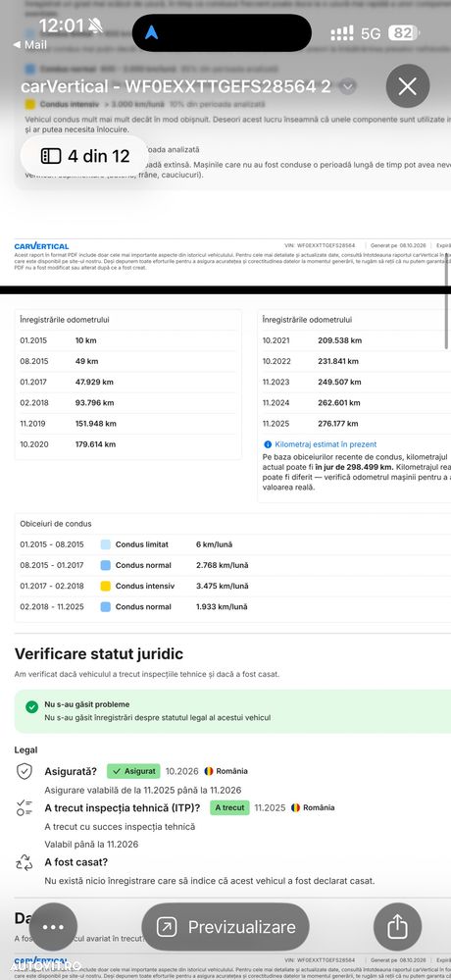Click the carVertical logo in page header
This screenshot has height=980, width=451.
click(42, 245)
